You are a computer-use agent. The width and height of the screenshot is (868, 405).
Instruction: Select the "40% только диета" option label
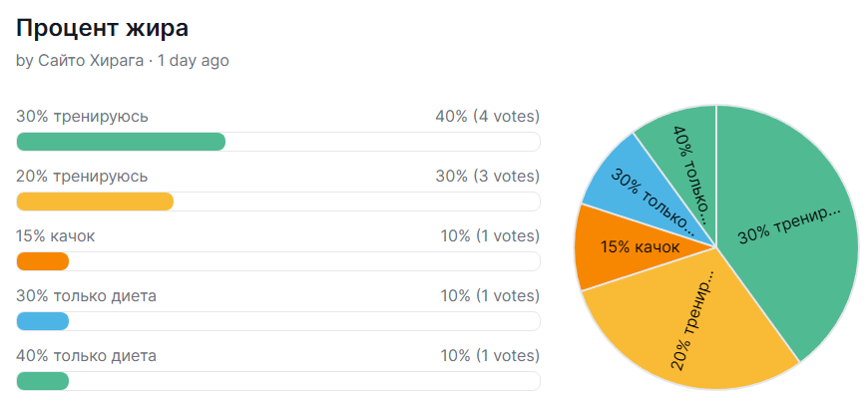click(86, 356)
